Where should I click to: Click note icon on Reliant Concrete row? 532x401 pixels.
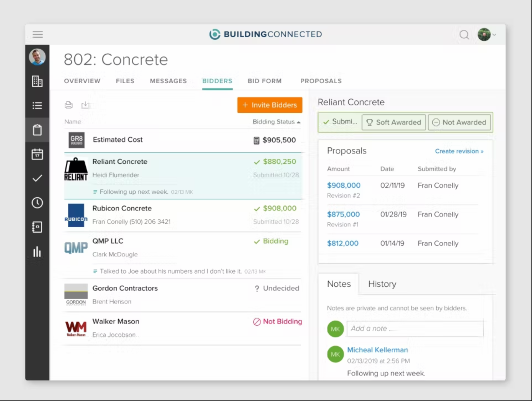click(x=95, y=192)
